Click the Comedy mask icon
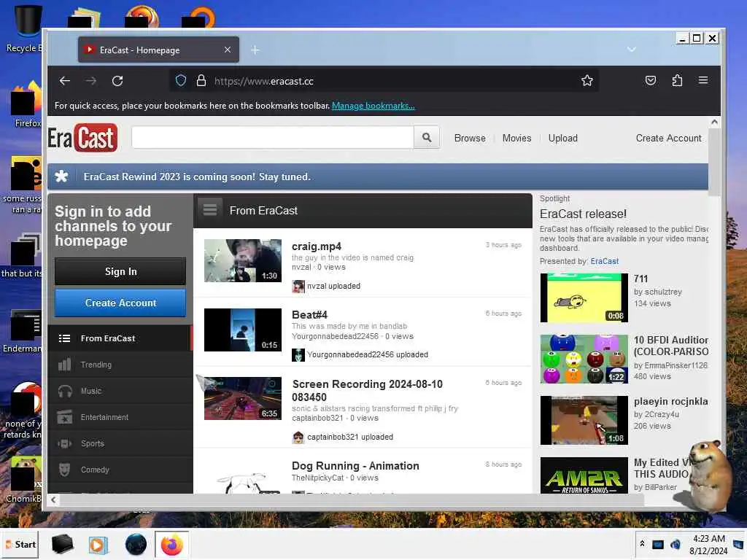The width and height of the screenshot is (747, 560). click(x=65, y=470)
